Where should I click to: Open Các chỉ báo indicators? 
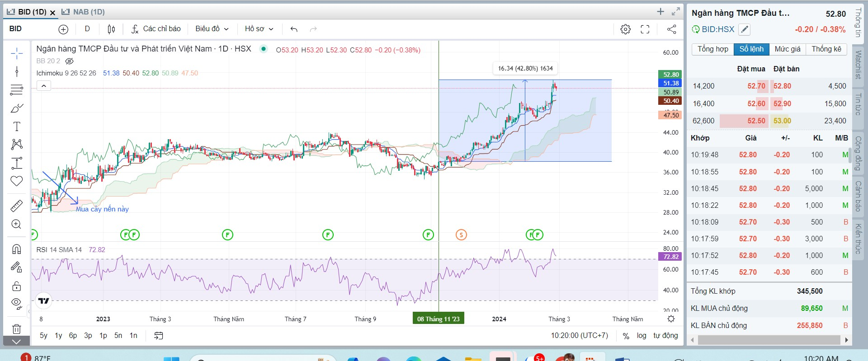(156, 29)
